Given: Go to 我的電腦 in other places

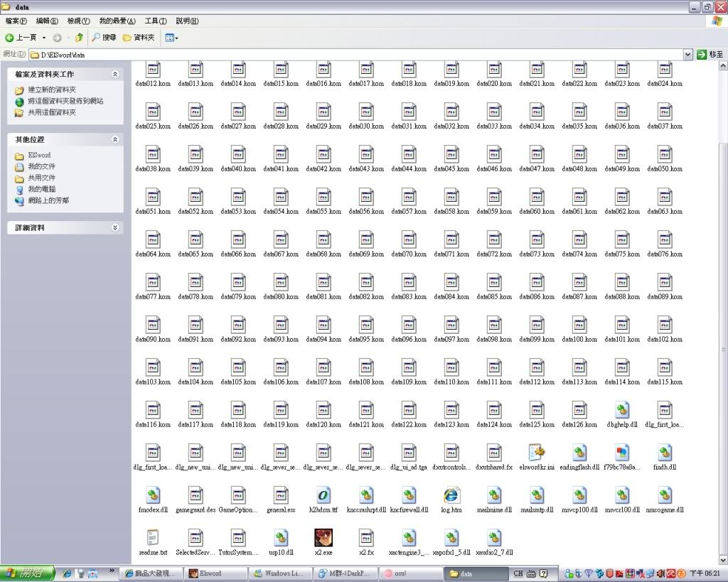Looking at the screenshot, I should [43, 189].
